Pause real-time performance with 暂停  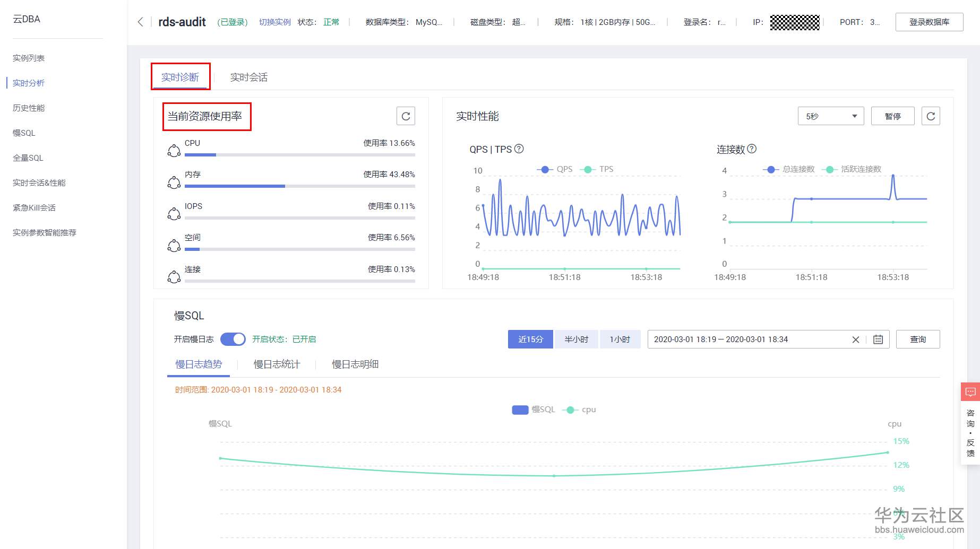coord(892,116)
